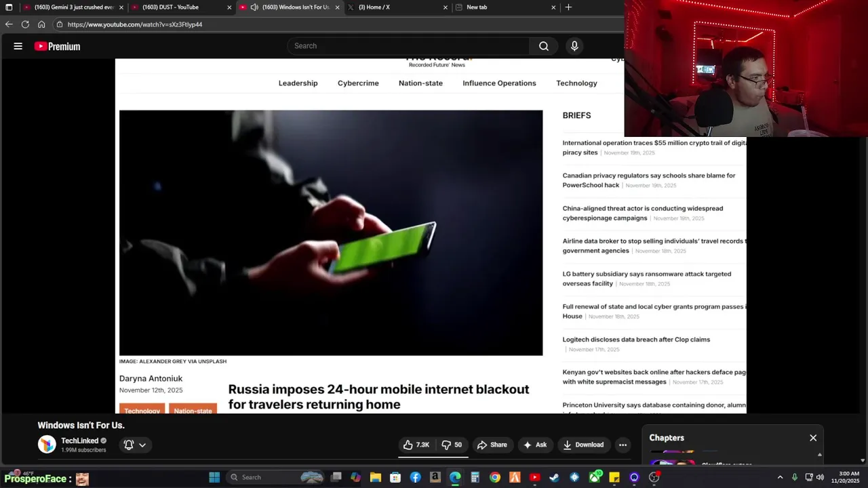Show hidden system tray icons chevron
The image size is (868, 488).
[x=780, y=477]
